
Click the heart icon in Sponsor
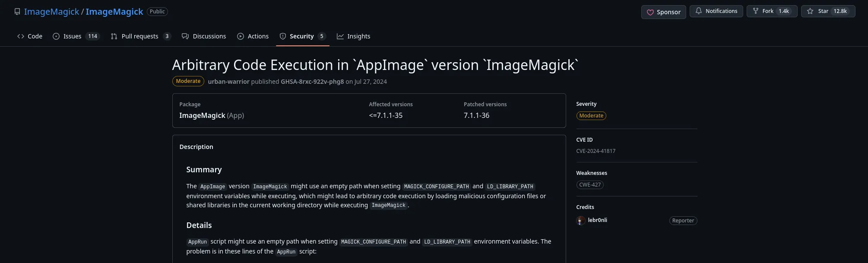coord(650,13)
